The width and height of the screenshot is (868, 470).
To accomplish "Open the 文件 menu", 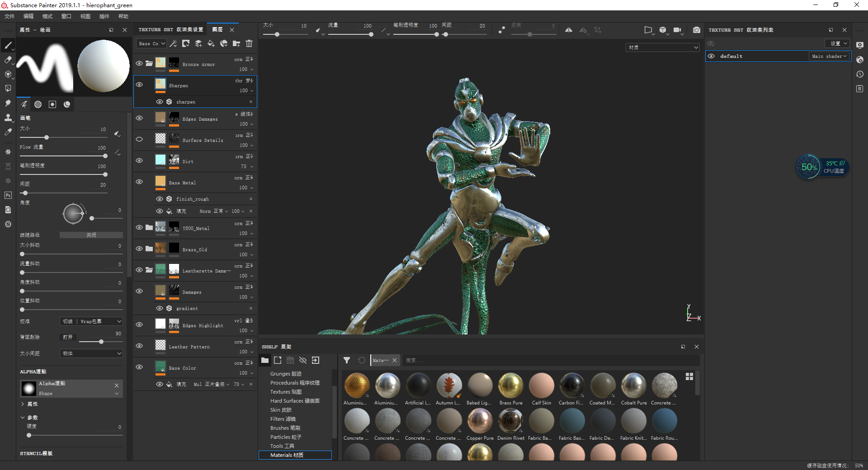I will [x=9, y=16].
